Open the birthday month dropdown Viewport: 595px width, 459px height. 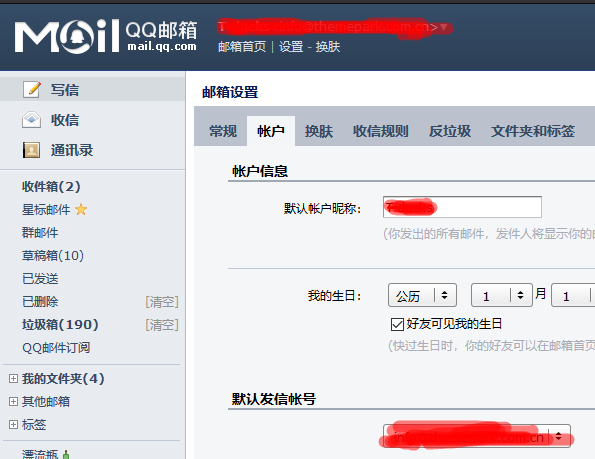502,295
